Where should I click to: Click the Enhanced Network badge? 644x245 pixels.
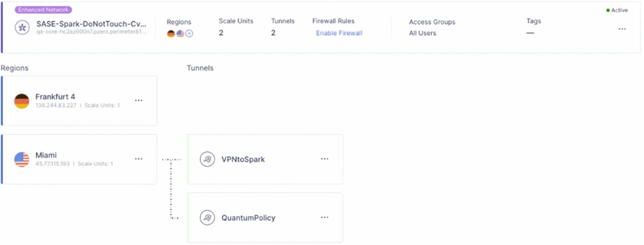click(x=43, y=10)
